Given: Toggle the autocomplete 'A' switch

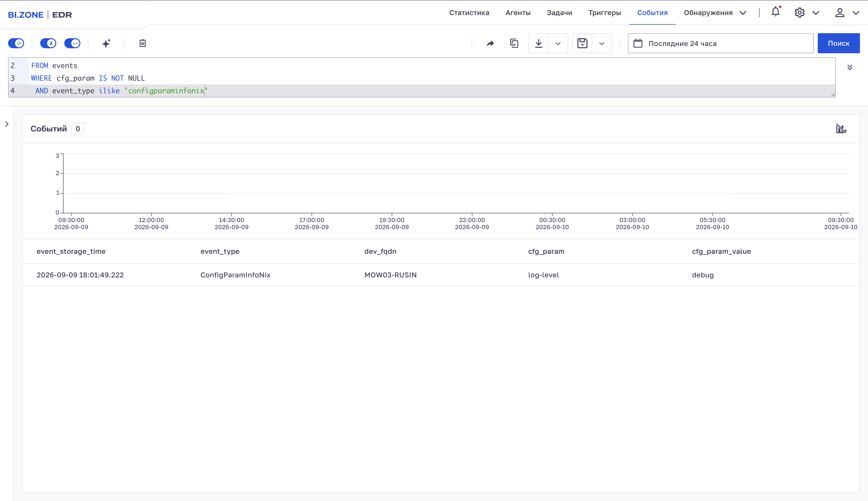Looking at the screenshot, I should click(48, 43).
